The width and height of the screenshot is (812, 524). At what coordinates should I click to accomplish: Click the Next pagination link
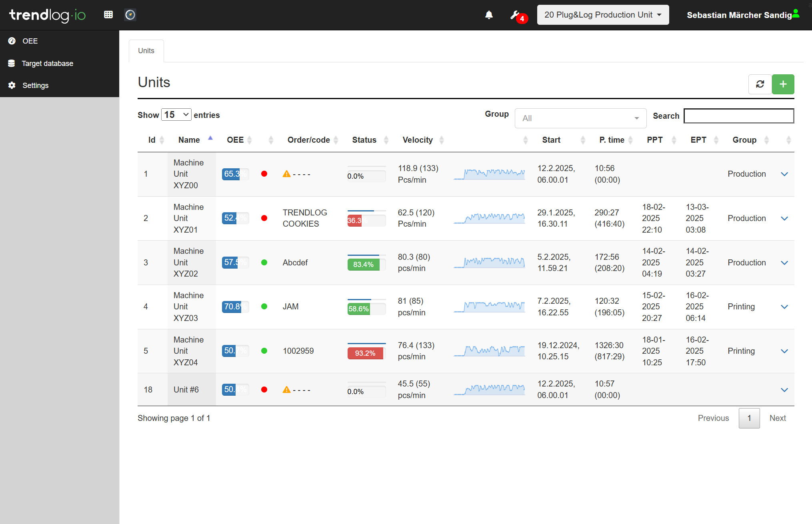(x=777, y=418)
